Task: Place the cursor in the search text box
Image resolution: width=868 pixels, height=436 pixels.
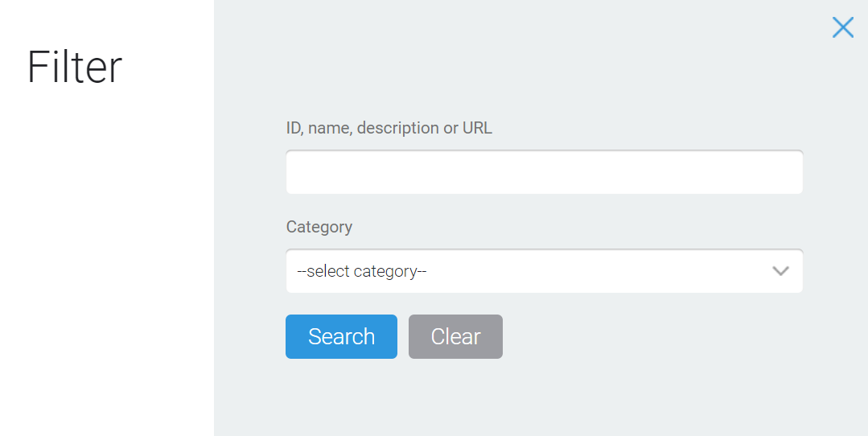Action: tap(544, 172)
